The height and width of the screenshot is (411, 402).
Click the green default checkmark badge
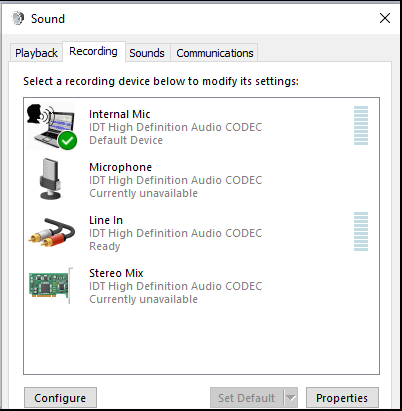click(67, 140)
